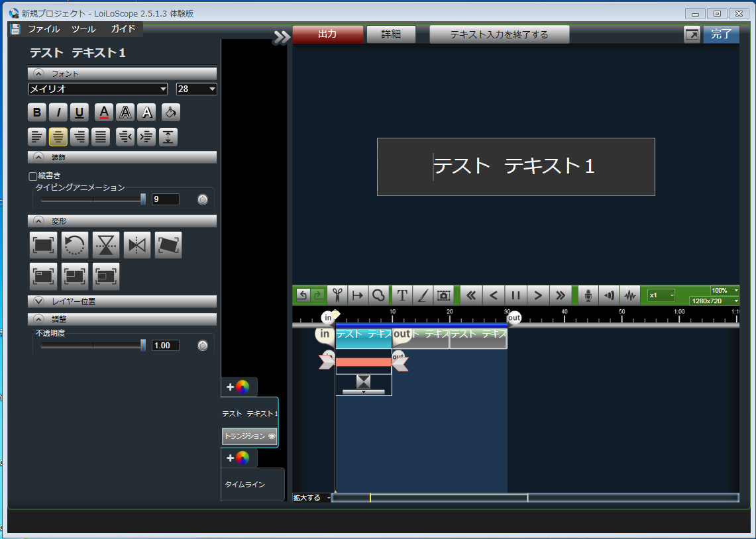
Task: Open the font size 28 dropdown
Action: point(197,89)
